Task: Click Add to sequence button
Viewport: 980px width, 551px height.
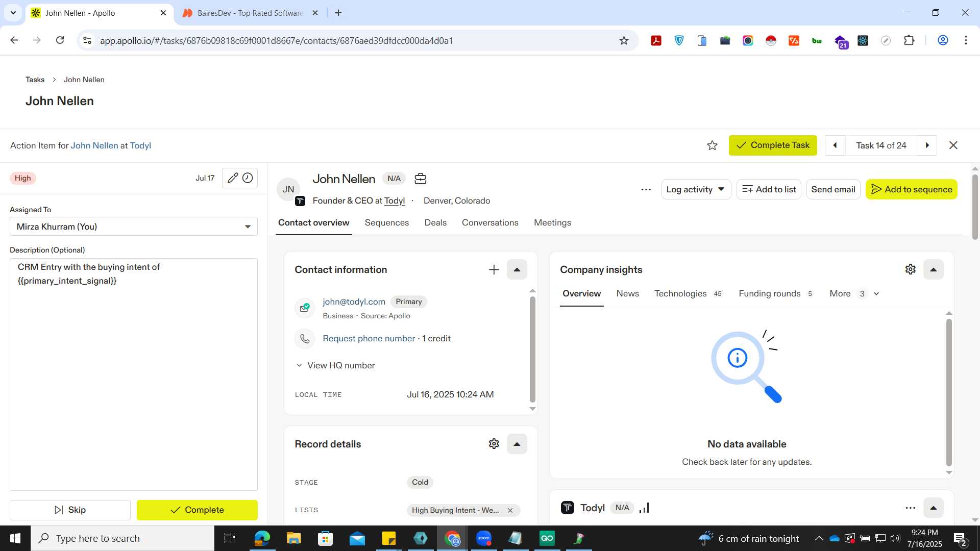Action: coord(911,189)
